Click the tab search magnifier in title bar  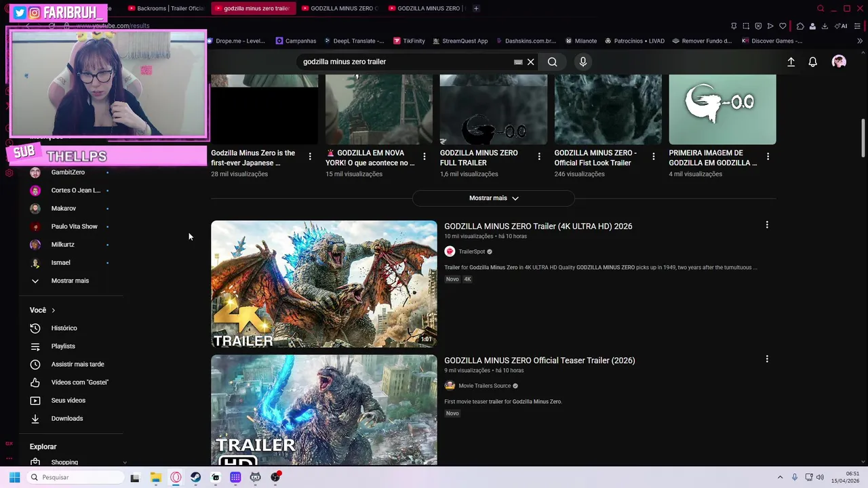tap(821, 8)
